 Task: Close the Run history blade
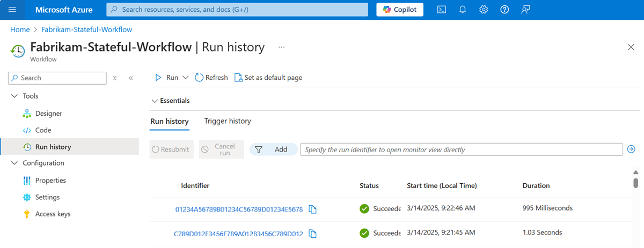pos(631,47)
